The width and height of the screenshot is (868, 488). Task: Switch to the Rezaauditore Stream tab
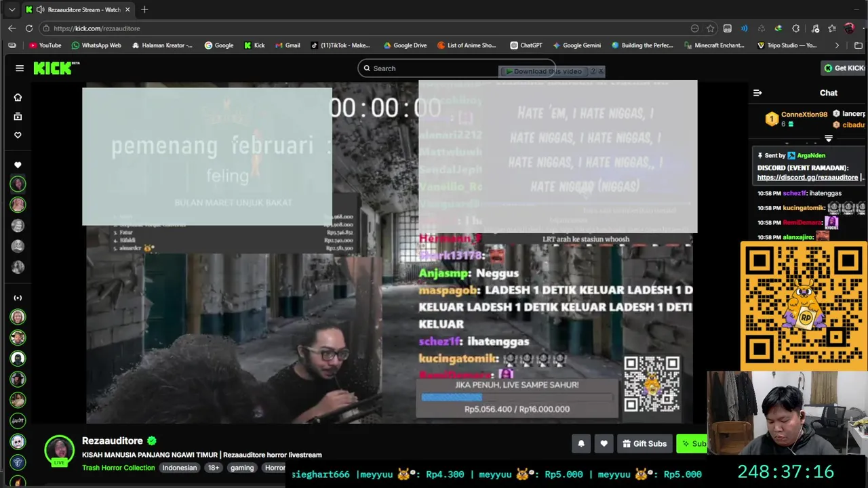(78, 9)
